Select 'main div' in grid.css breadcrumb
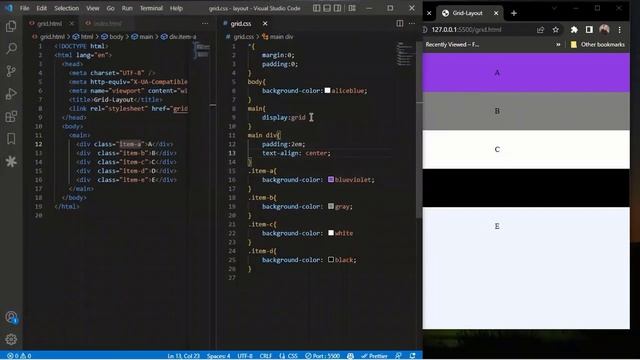The image size is (640, 360). pos(281,37)
